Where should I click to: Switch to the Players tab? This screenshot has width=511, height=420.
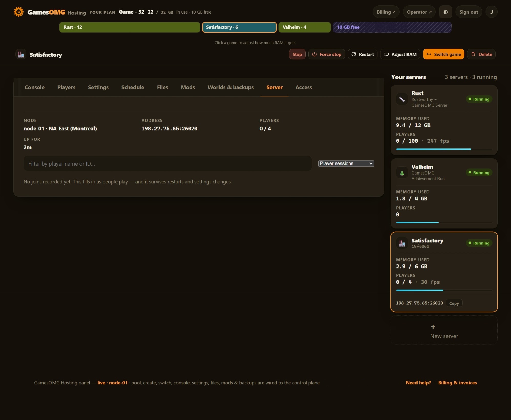tap(66, 87)
